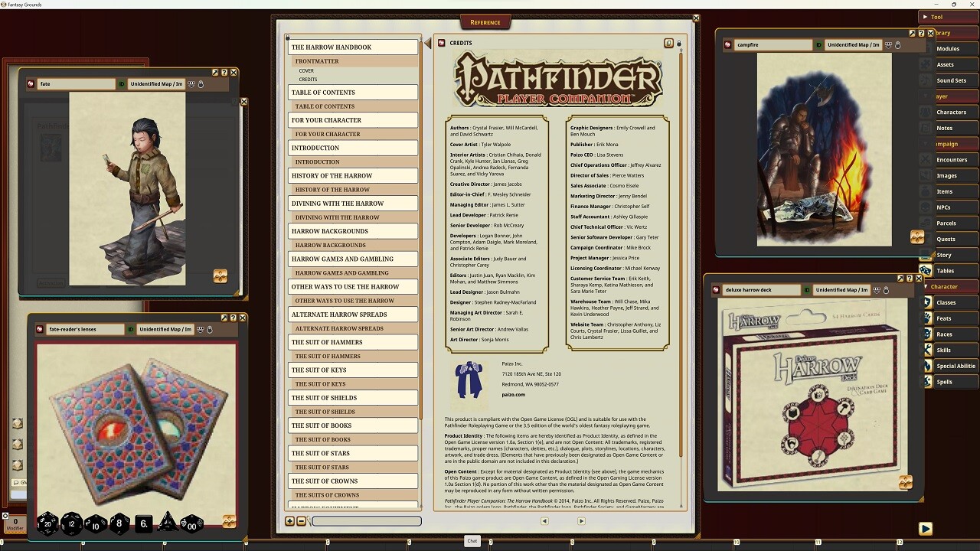Roll the d20 die in the chat bar
Viewport: 980px width, 551px height.
[x=47, y=523]
